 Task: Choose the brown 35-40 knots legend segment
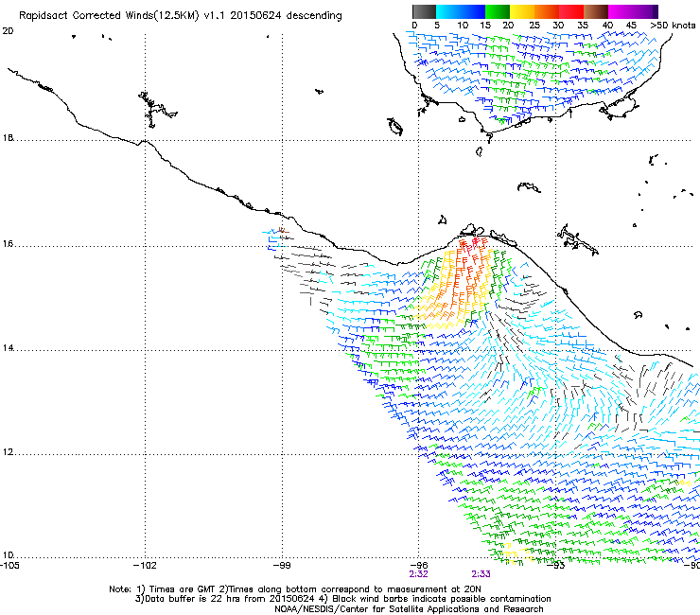[x=596, y=11]
